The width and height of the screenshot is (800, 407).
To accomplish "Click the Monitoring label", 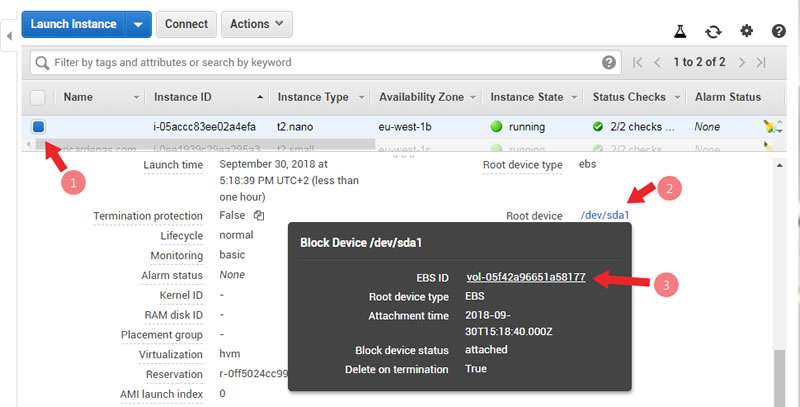I will [177, 256].
